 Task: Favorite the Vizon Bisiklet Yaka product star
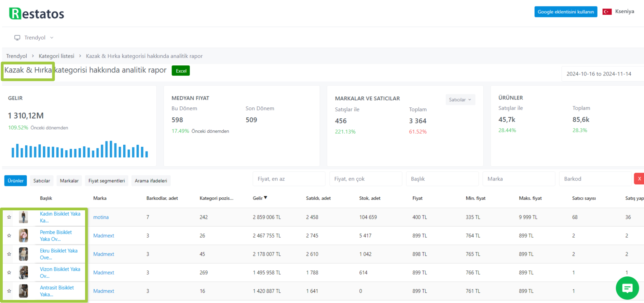[x=9, y=273]
